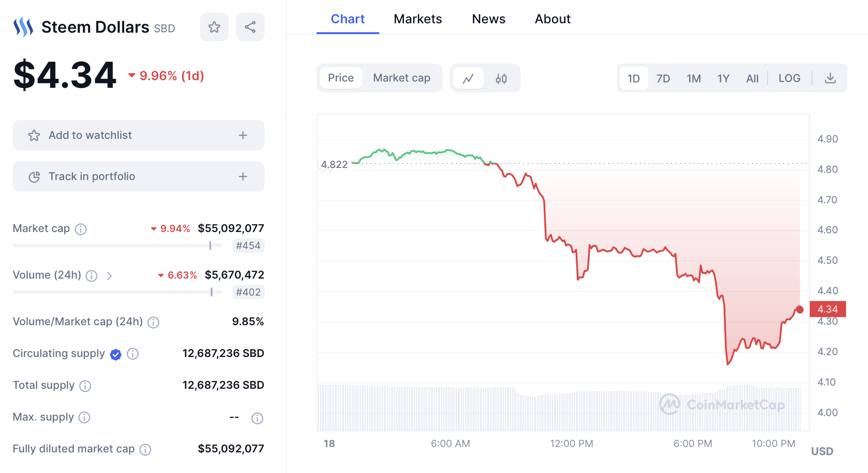The width and height of the screenshot is (868, 473).
Task: Switch to the News tab
Action: (488, 19)
